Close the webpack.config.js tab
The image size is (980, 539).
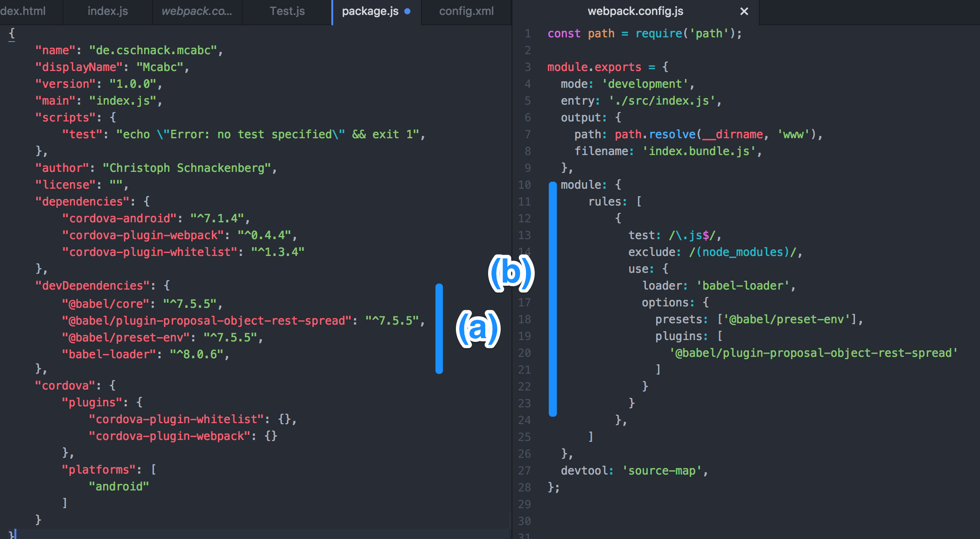coord(744,11)
